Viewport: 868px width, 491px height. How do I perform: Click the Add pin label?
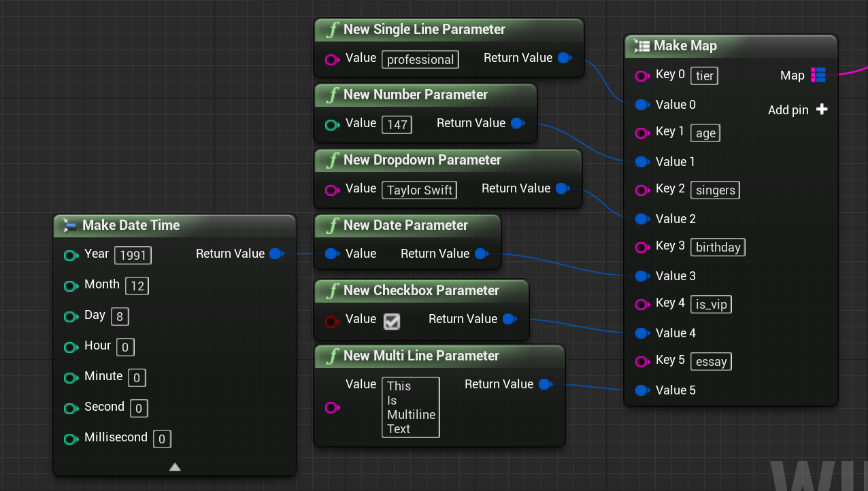click(788, 109)
